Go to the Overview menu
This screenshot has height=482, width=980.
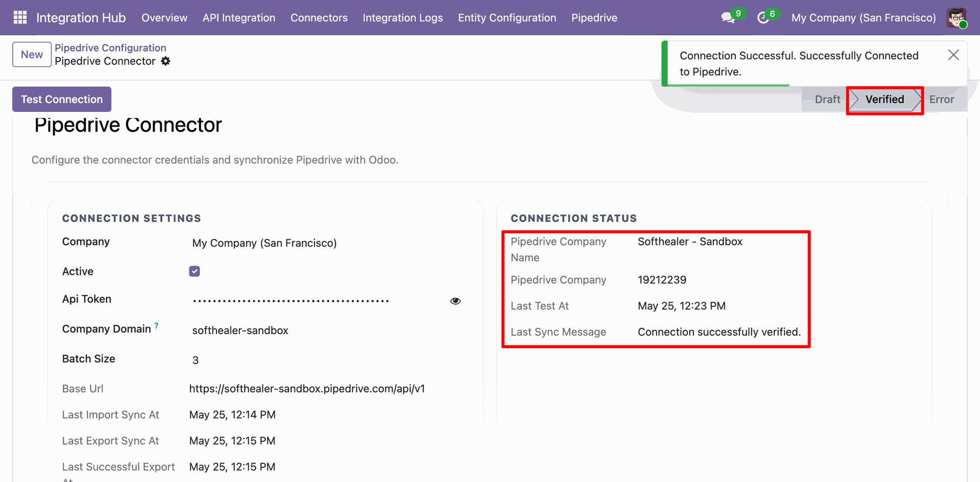[x=164, y=17]
